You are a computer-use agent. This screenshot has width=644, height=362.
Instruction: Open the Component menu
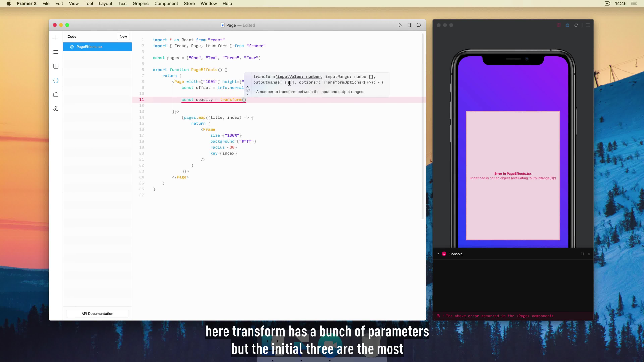(x=166, y=4)
